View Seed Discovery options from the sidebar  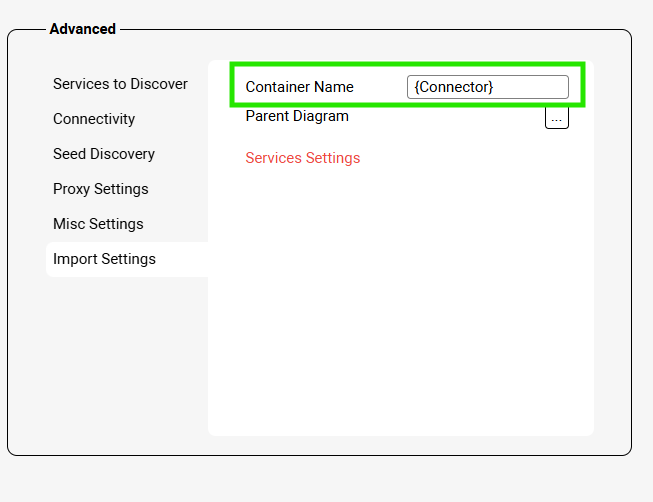click(104, 154)
